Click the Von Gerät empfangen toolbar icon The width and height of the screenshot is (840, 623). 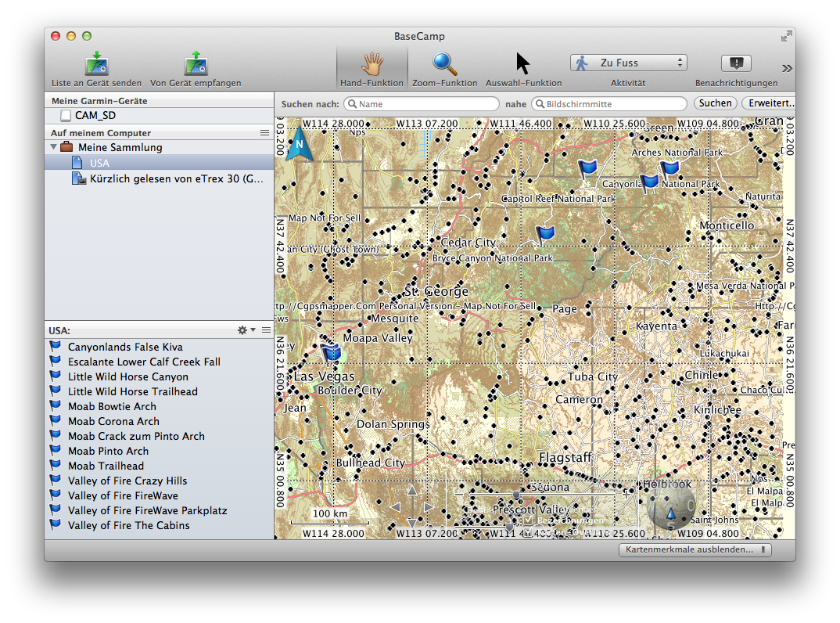(196, 64)
